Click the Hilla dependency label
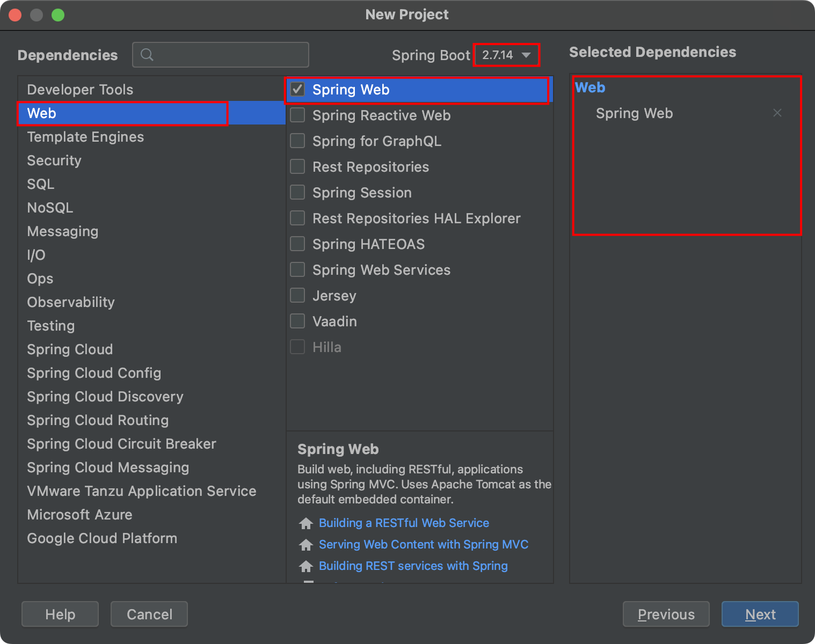The width and height of the screenshot is (815, 644). point(327,347)
